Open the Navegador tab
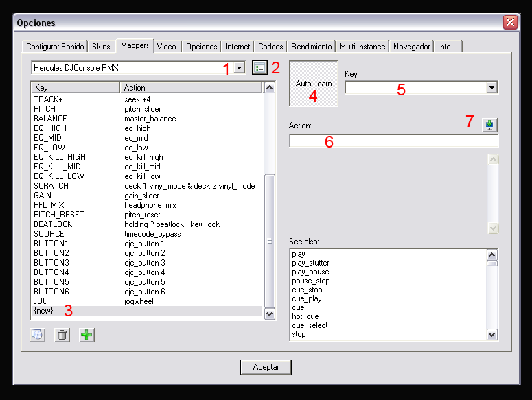The image size is (532, 400). click(x=412, y=47)
